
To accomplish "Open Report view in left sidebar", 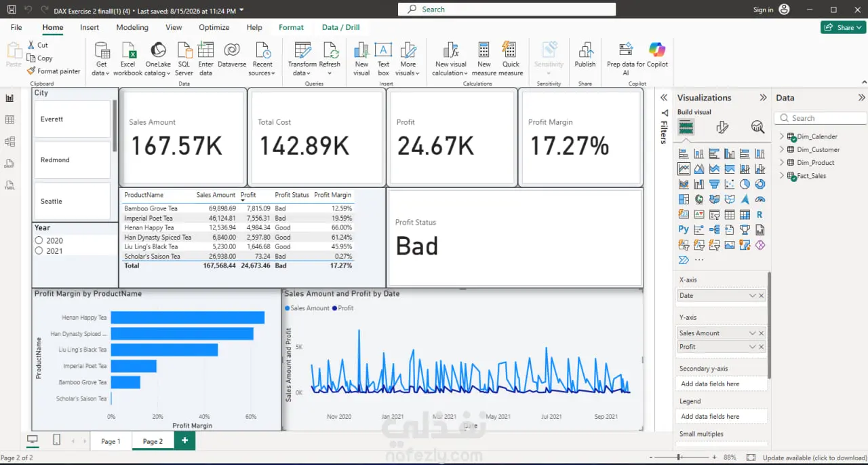I will [x=9, y=98].
